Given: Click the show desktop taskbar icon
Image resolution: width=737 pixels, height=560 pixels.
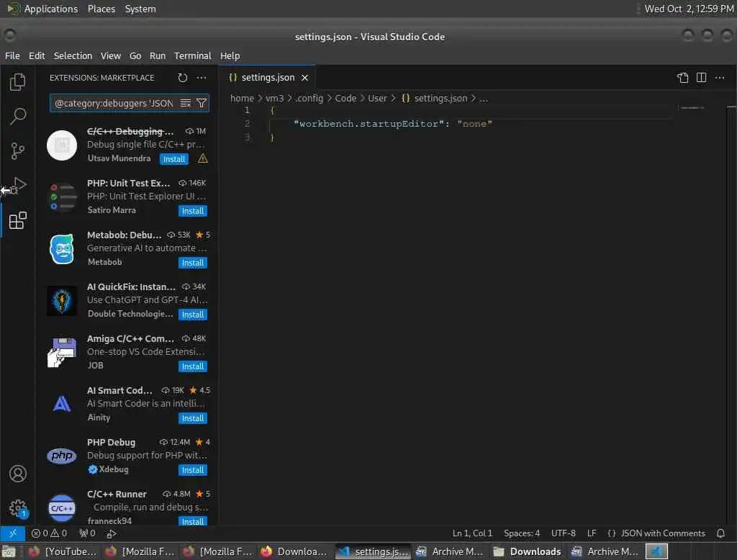Looking at the screenshot, I should click(9, 551).
